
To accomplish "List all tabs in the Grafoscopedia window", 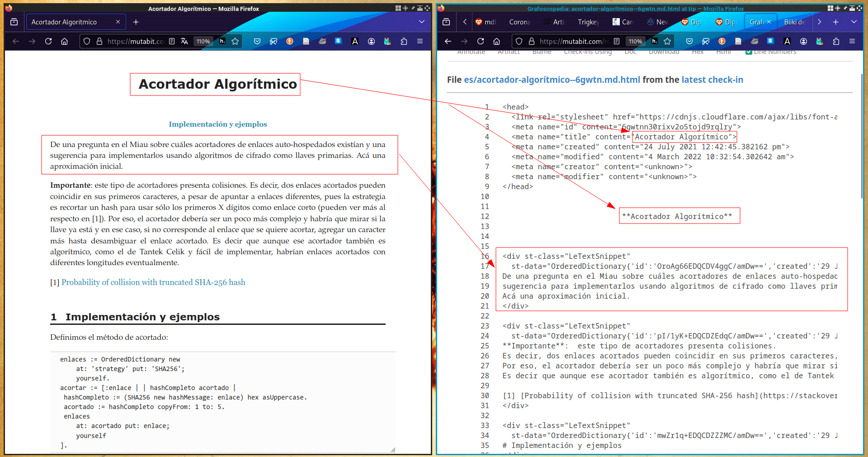I will pyautogui.click(x=854, y=22).
